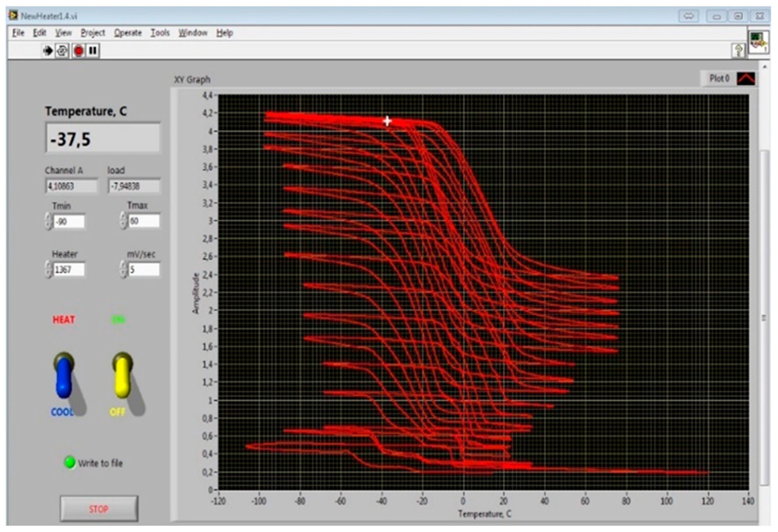Click the Tmin stepper arrows
Image resolution: width=778 pixels, height=532 pixels.
coord(49,221)
